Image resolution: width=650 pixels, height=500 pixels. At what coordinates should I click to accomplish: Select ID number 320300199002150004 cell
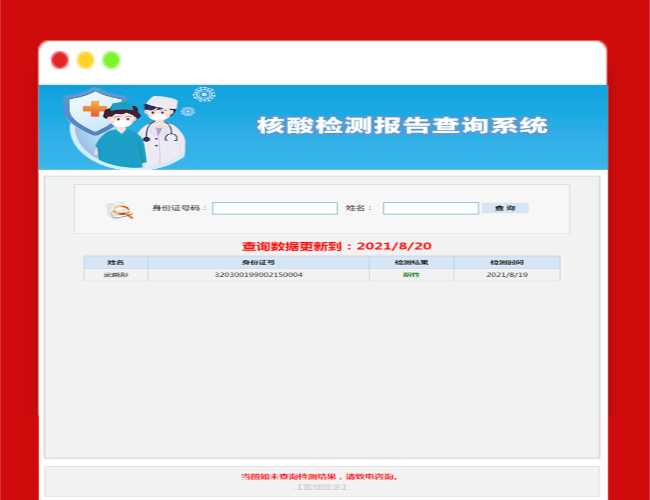point(258,274)
